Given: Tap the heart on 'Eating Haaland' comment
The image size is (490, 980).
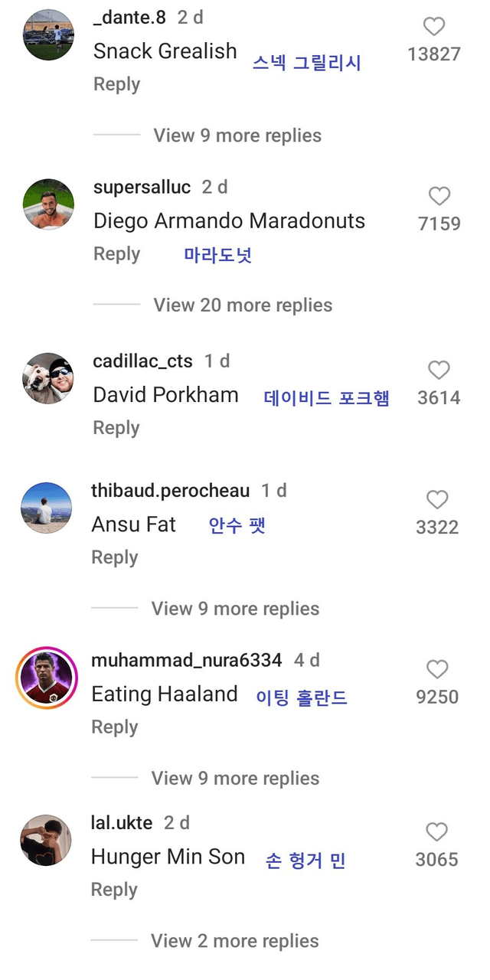Looking at the screenshot, I should 437,670.
